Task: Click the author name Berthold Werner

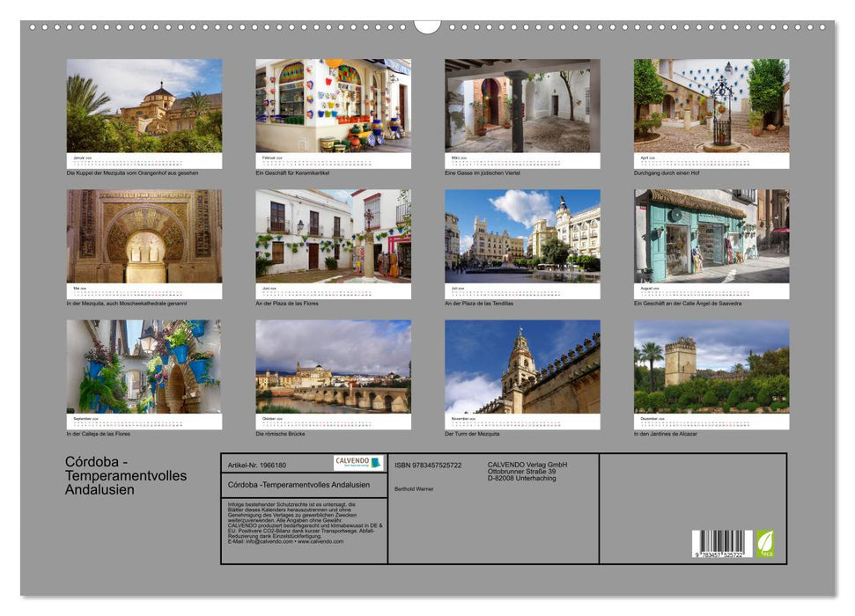Action: [x=414, y=489]
